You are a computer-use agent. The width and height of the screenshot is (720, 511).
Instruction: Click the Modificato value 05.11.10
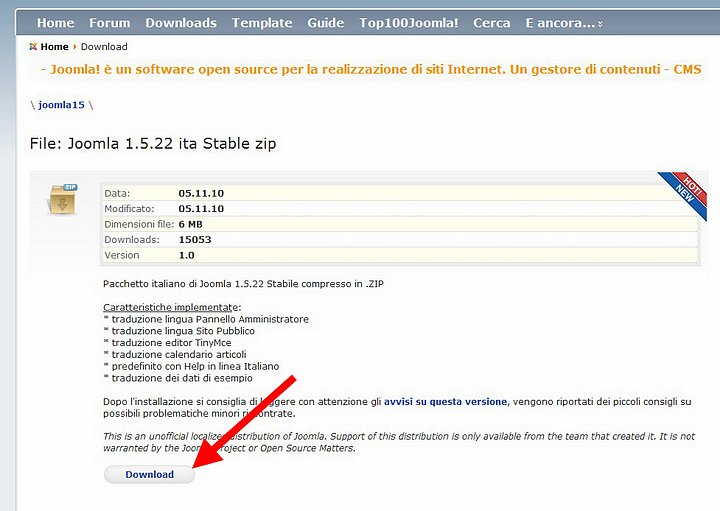click(x=201, y=209)
